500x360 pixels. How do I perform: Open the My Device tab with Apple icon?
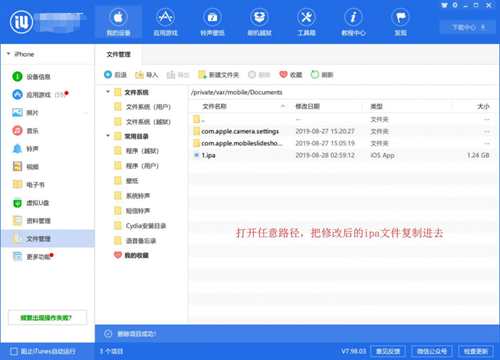coord(118,22)
